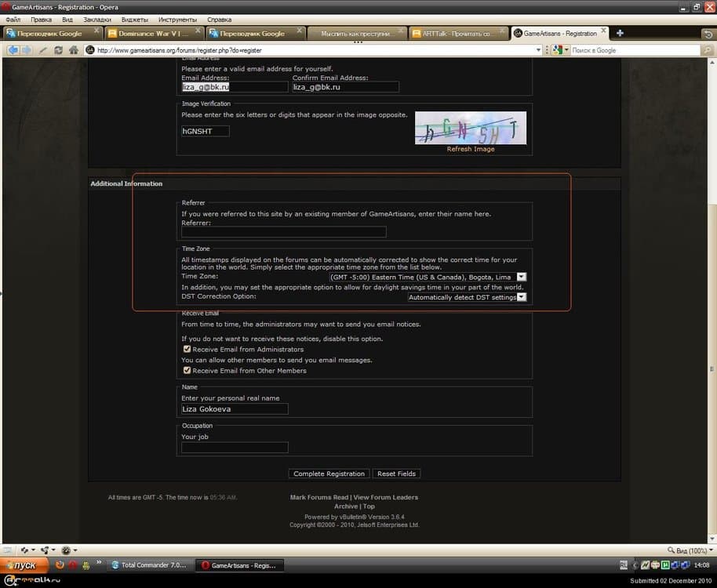717x588 pixels.
Task: Expand hidden system tray icons arrow
Action: click(x=635, y=565)
